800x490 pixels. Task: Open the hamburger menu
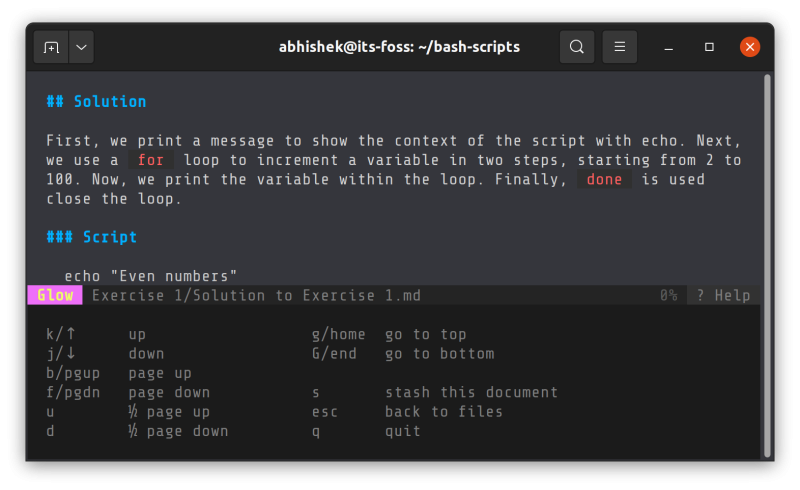point(619,47)
